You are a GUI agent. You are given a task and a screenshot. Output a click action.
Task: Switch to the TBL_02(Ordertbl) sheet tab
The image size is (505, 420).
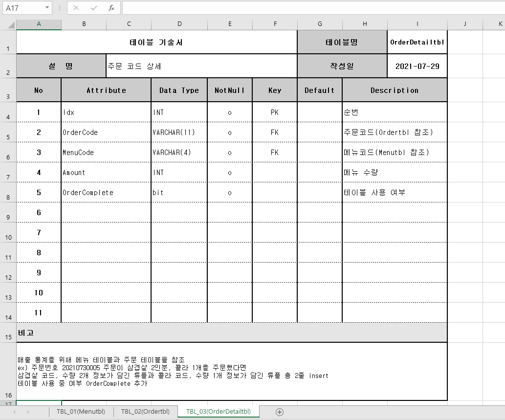145,412
